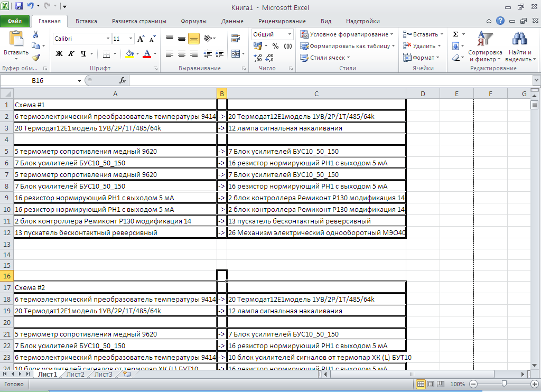Toggle italic К formatting

[x=71, y=53]
